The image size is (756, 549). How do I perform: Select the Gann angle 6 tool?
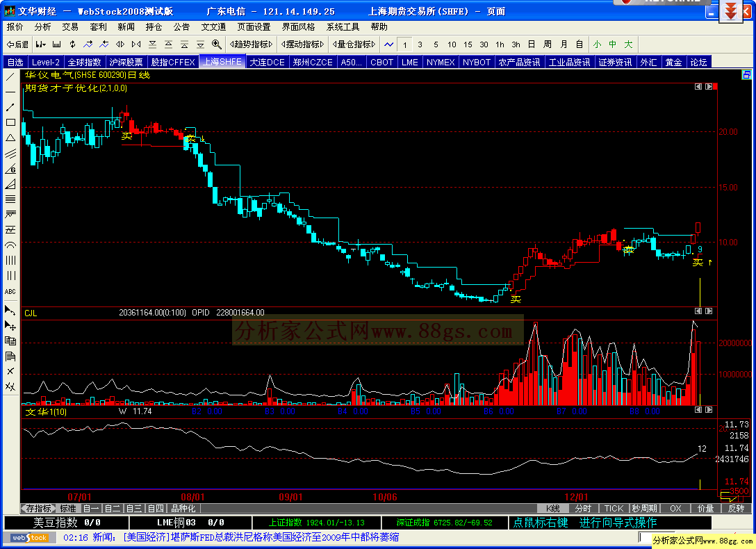pyautogui.click(x=10, y=169)
